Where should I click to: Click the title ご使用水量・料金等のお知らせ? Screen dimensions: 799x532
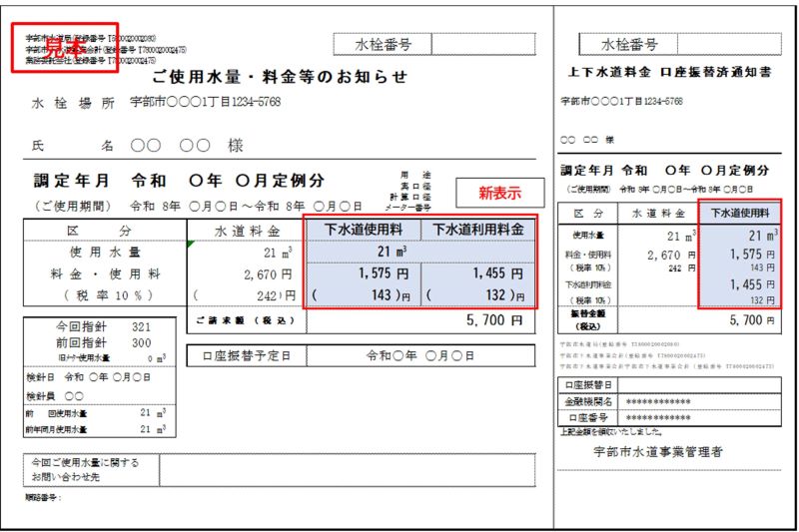(x=280, y=77)
